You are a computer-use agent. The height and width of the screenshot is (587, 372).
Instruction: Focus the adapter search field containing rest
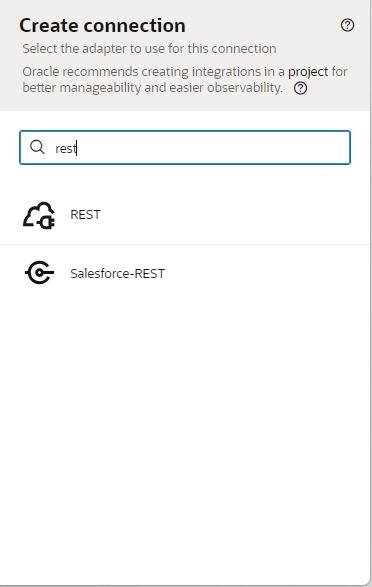[x=185, y=147]
